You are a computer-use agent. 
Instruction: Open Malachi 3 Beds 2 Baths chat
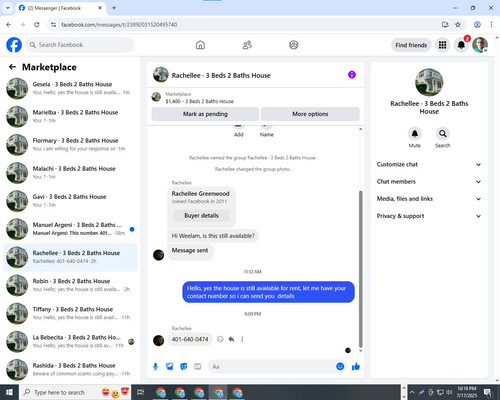(70, 173)
